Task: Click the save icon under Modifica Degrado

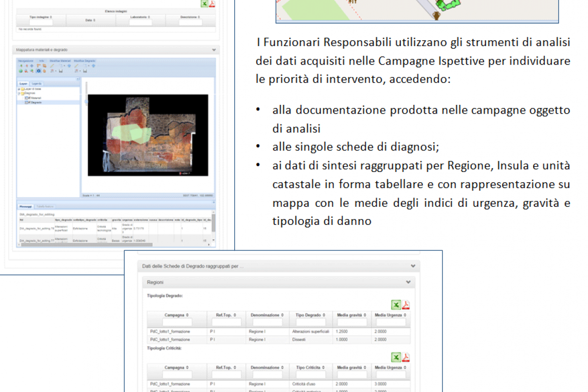Action: pos(85,71)
